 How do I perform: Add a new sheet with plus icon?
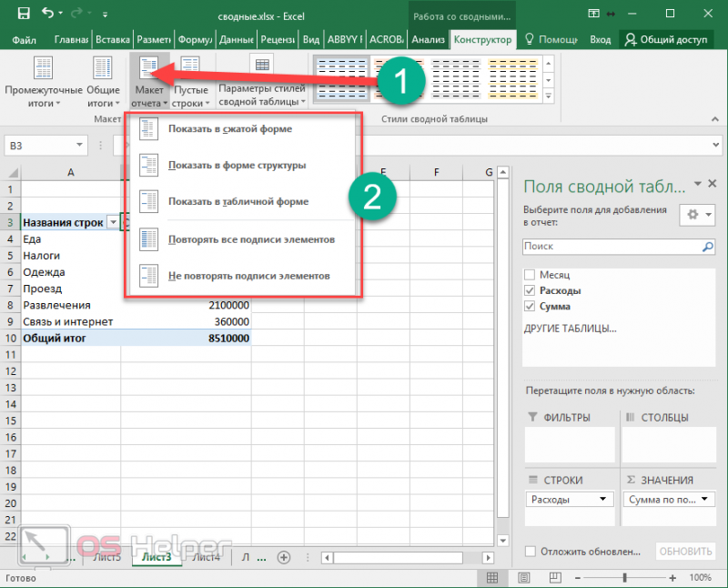coord(284,557)
